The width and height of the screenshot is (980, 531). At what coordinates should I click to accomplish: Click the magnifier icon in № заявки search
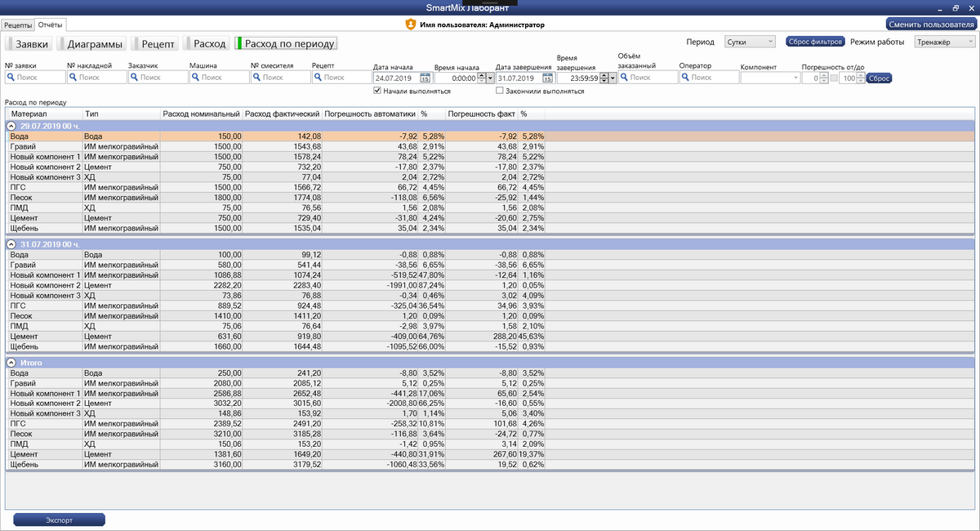click(11, 78)
